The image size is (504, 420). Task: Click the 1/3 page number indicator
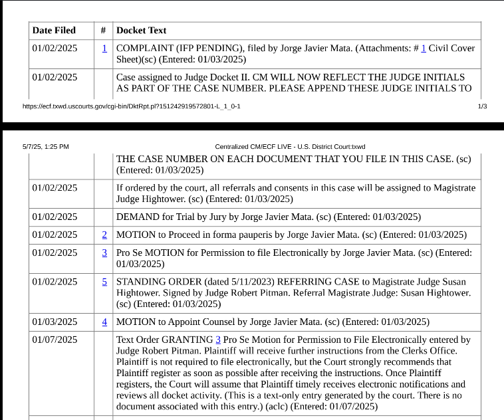pyautogui.click(x=482, y=106)
